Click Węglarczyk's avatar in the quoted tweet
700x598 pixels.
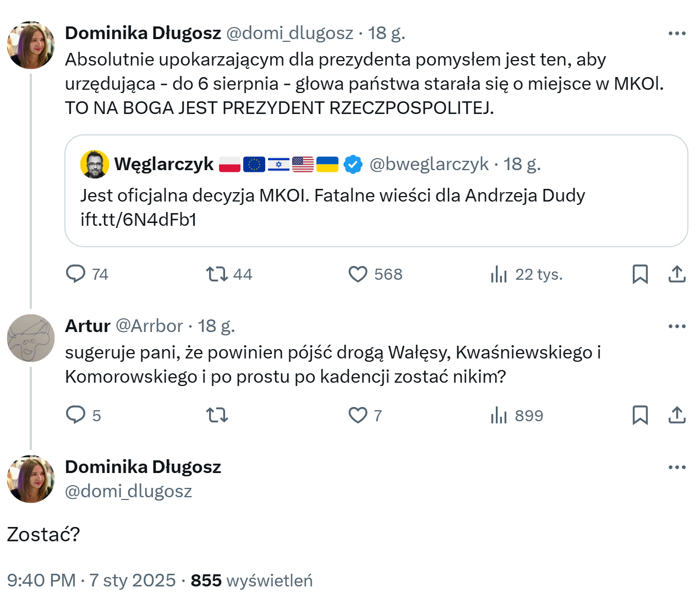pyautogui.click(x=94, y=164)
